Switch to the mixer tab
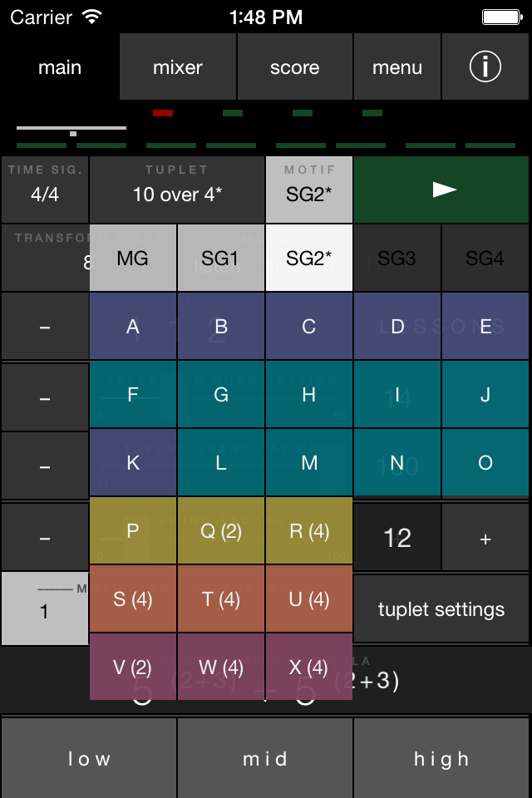Image resolution: width=532 pixels, height=798 pixels. point(177,66)
